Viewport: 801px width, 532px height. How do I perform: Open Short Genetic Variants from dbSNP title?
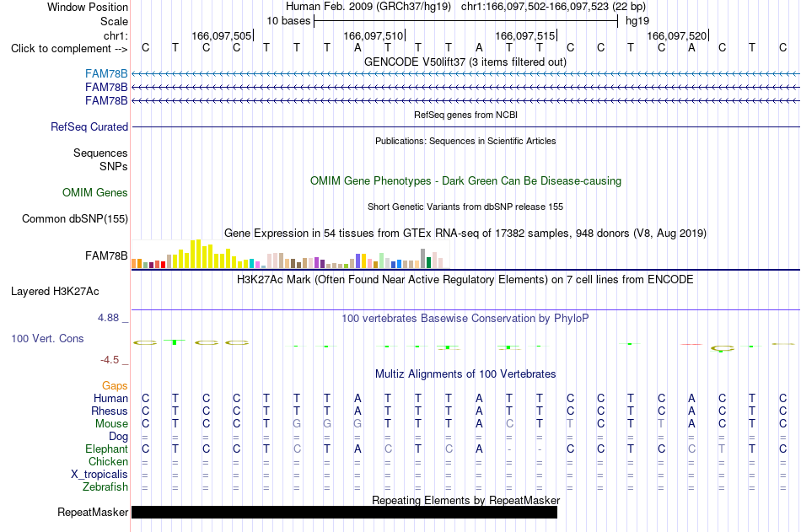point(465,207)
